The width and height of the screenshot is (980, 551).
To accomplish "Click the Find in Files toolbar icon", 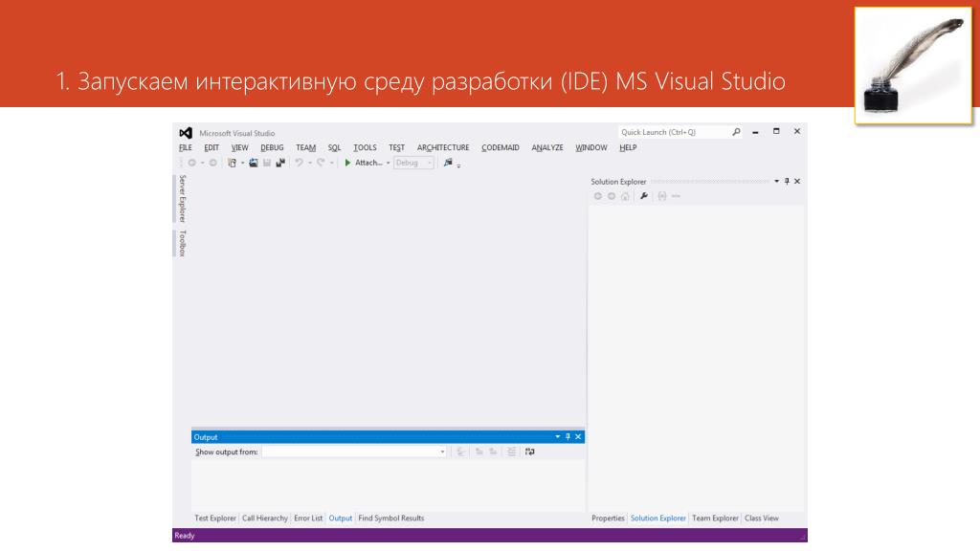I will [448, 163].
